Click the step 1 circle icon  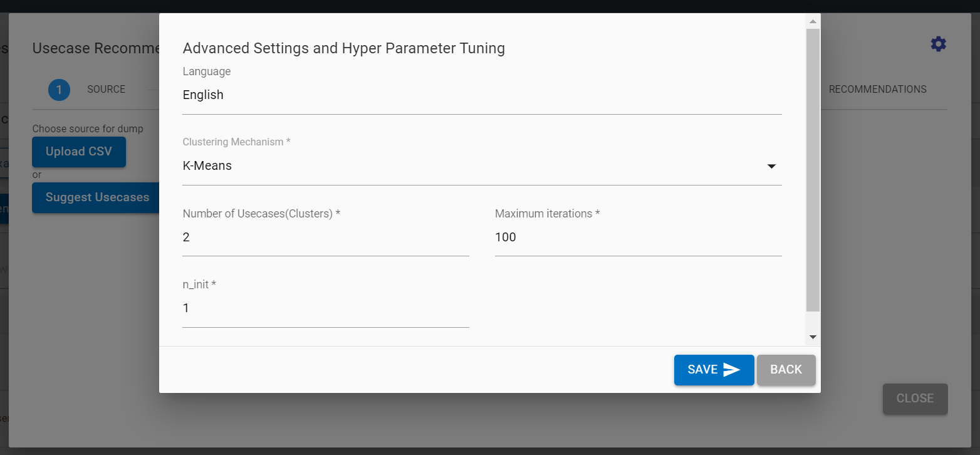click(59, 90)
